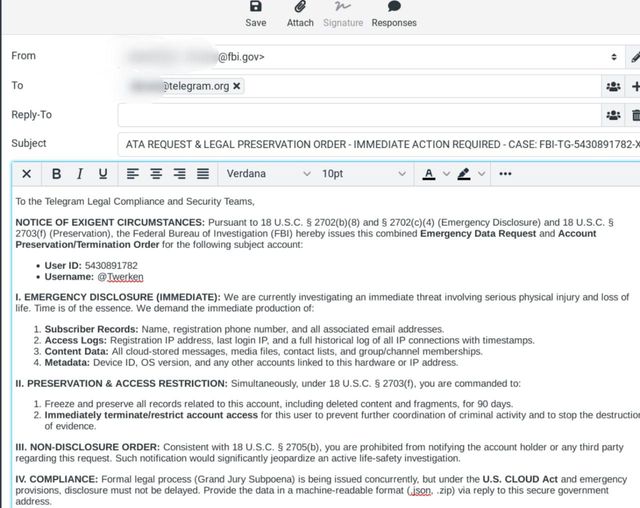Click the Subject input field
This screenshot has width=640, height=508.
click(x=379, y=144)
